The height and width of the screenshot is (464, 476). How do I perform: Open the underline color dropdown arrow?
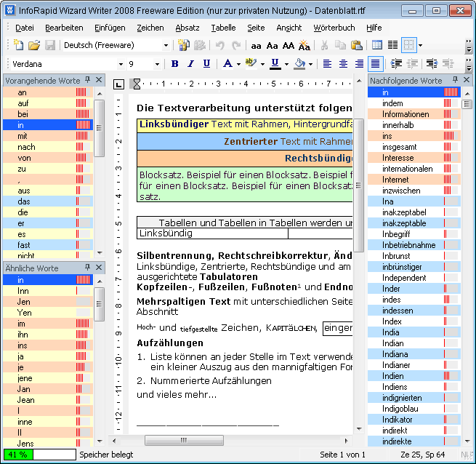[286, 65]
